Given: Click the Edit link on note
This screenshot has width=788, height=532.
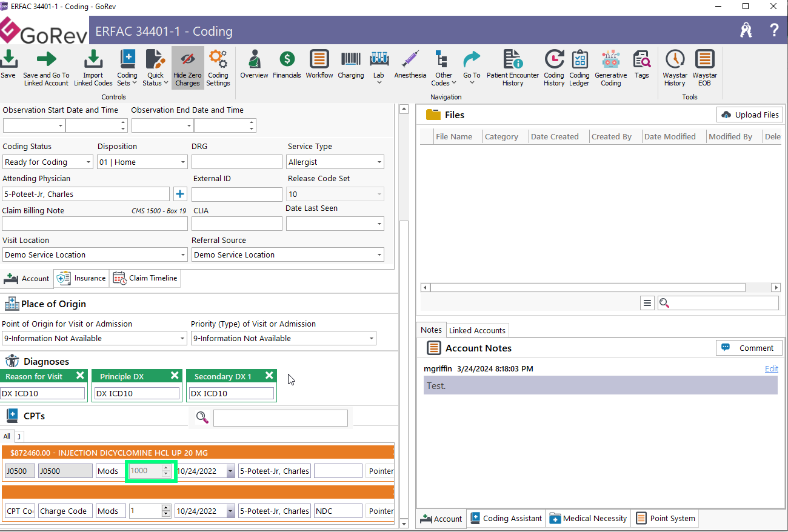Looking at the screenshot, I should (771, 368).
